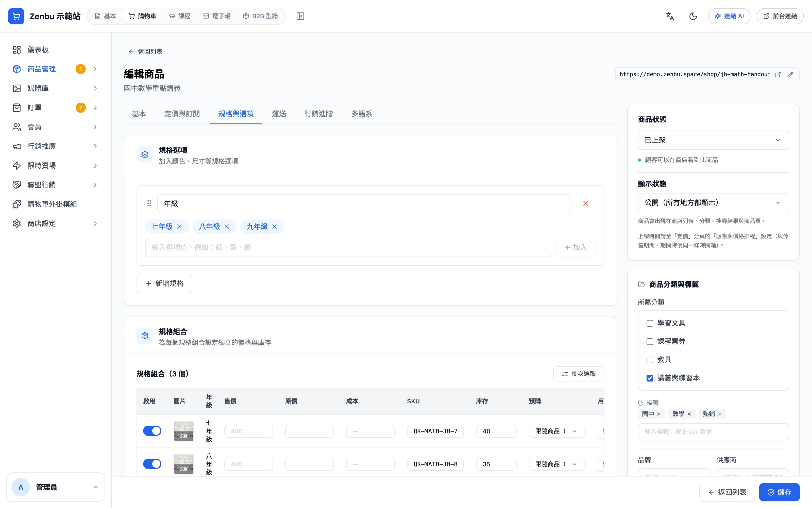The height and width of the screenshot is (508, 812).
Task: Open 媒體庫 media library icon
Action: [17, 88]
